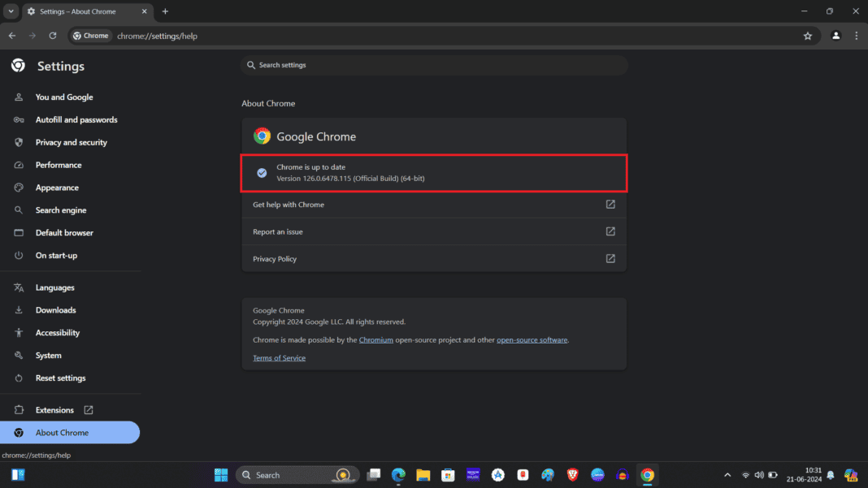Image resolution: width=868 pixels, height=488 pixels.
Task: Click the blue checkmark beside Chrome is up to date
Action: pyautogui.click(x=262, y=172)
